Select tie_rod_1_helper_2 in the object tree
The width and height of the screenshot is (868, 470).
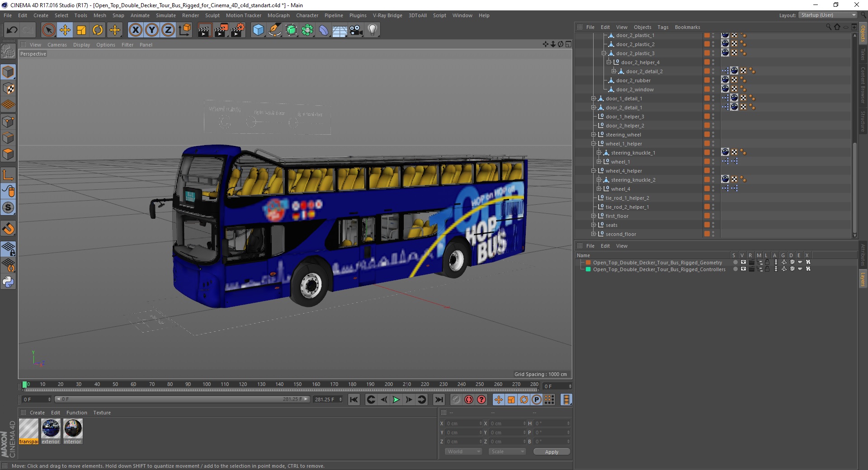(x=627, y=198)
